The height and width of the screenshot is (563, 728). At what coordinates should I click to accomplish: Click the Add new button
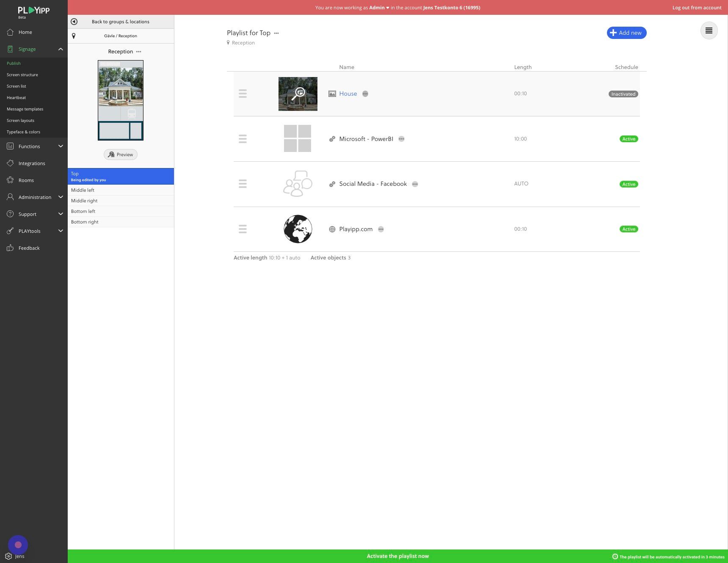click(x=626, y=33)
